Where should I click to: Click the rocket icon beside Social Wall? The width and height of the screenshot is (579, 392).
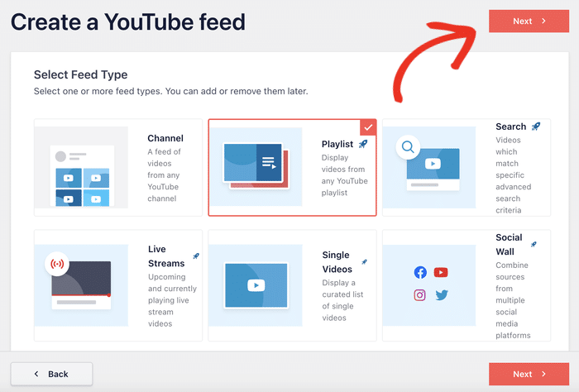[534, 244]
